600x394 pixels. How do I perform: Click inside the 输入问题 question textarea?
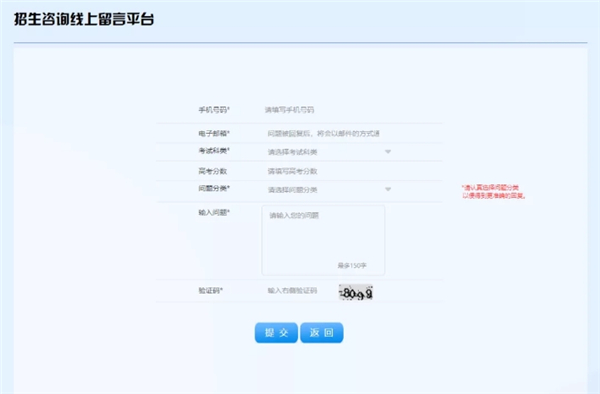point(323,240)
